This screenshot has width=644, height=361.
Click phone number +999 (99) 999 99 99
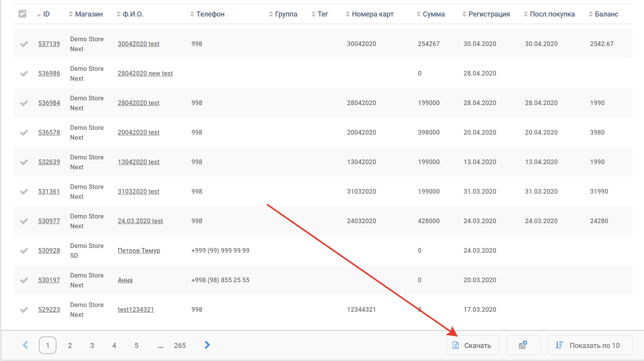pos(220,250)
